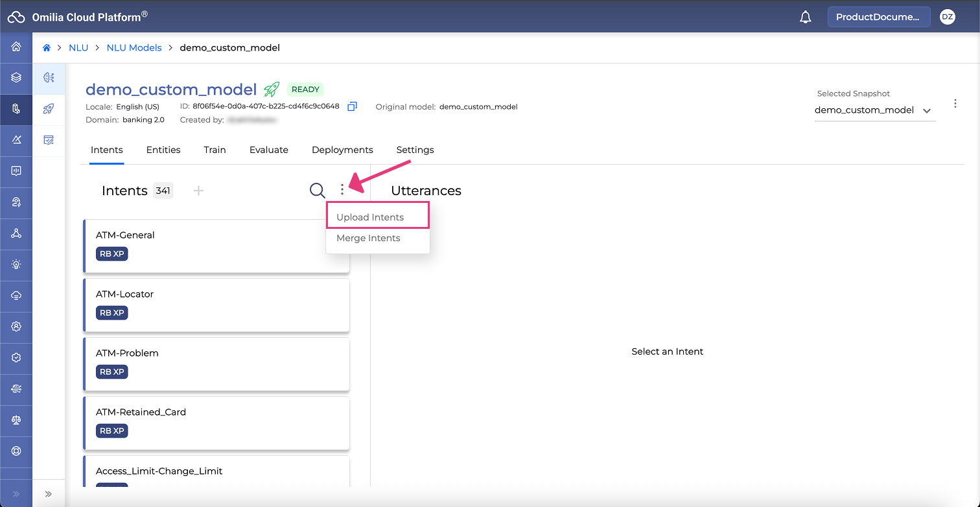Screen dimensions: 980x507
Task: Select the ATM-Locator intent card
Action: point(216,303)
